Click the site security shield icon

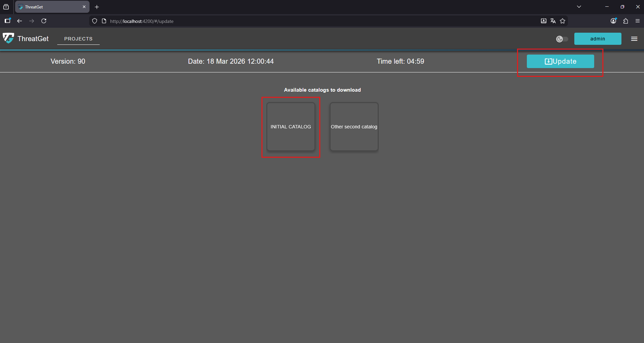point(95,21)
